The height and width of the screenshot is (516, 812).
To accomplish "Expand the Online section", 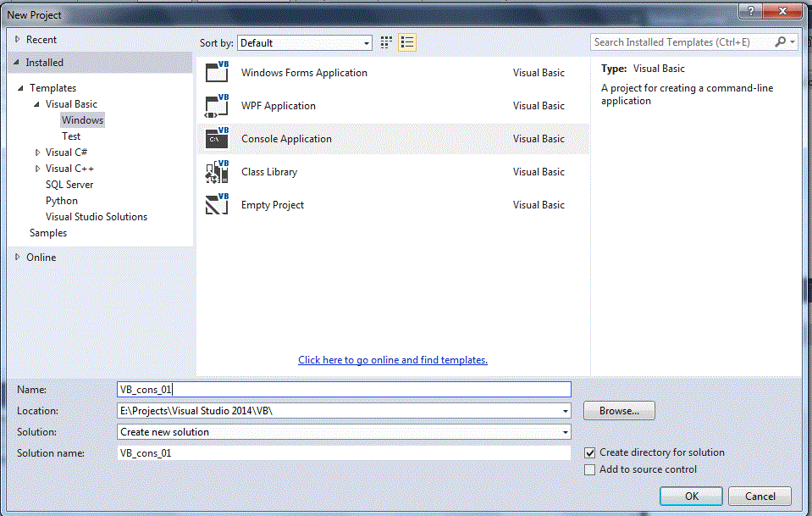I will pyautogui.click(x=17, y=257).
